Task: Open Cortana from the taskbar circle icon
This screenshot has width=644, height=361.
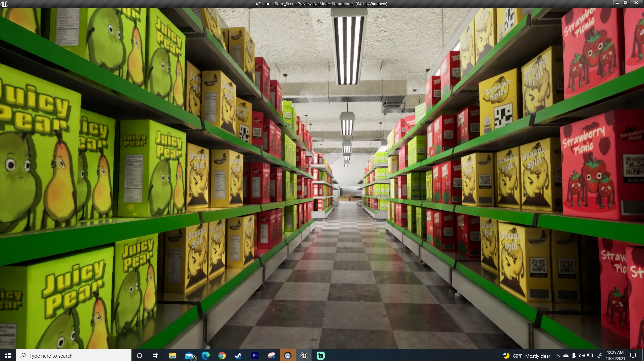Action: click(140, 356)
